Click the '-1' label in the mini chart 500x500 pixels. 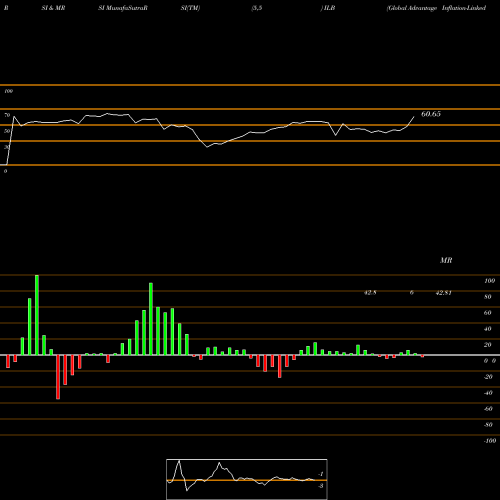click(321, 474)
